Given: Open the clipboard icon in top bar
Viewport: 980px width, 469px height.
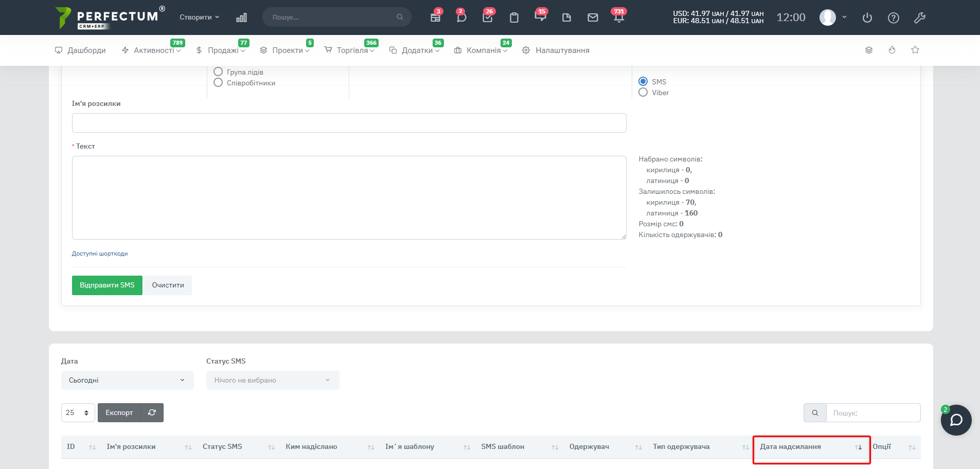Looking at the screenshot, I should pos(514,17).
